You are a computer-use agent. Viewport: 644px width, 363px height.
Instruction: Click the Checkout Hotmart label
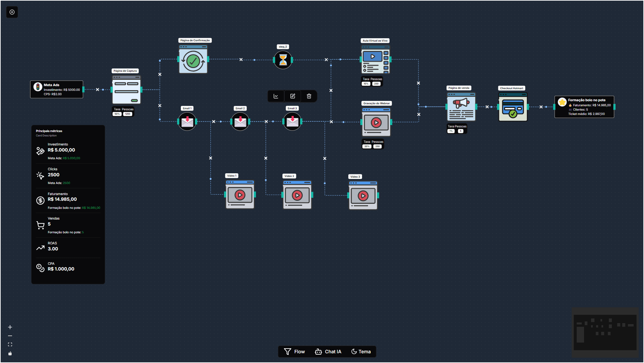point(511,88)
